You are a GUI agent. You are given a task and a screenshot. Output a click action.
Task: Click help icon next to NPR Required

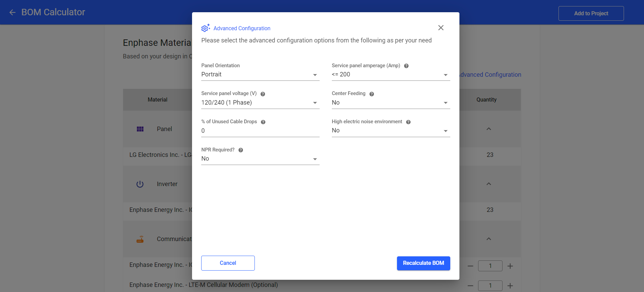pos(241,150)
